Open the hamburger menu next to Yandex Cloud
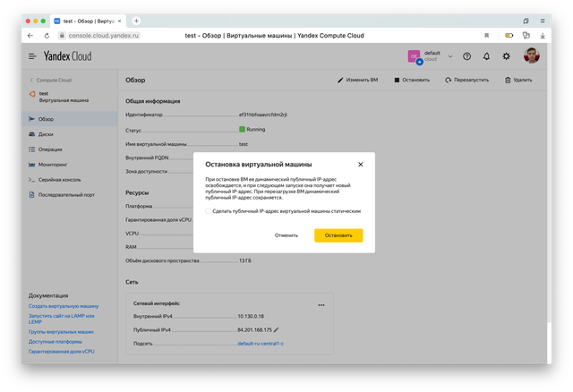 coord(32,55)
